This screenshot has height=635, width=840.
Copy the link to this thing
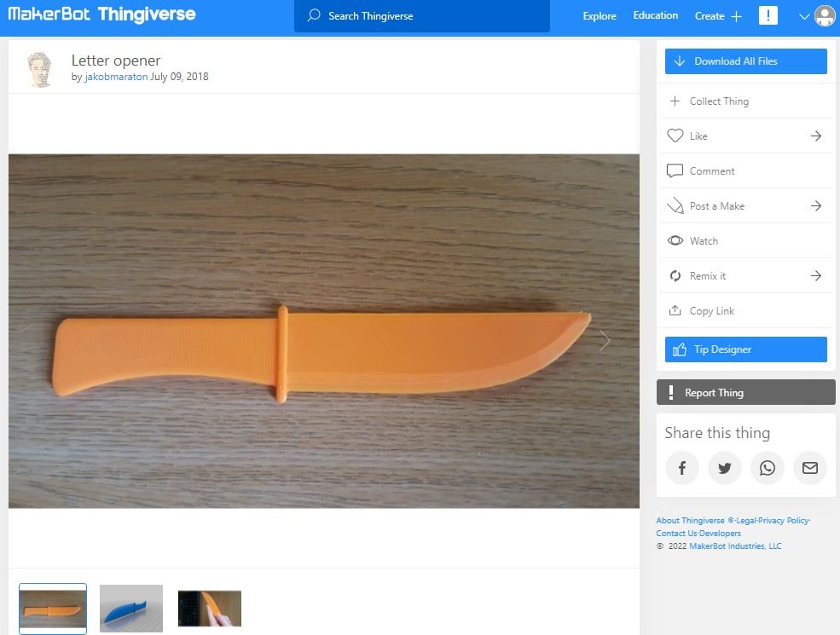point(713,310)
